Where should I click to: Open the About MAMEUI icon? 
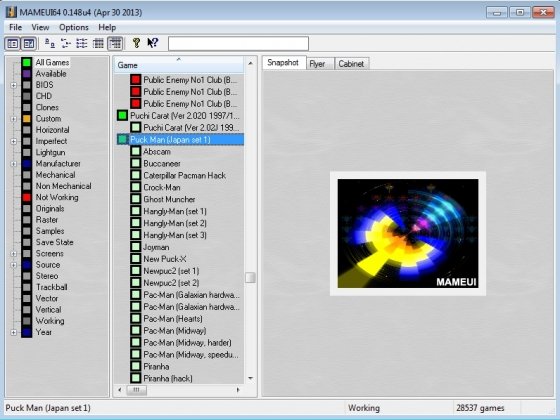pos(136,43)
